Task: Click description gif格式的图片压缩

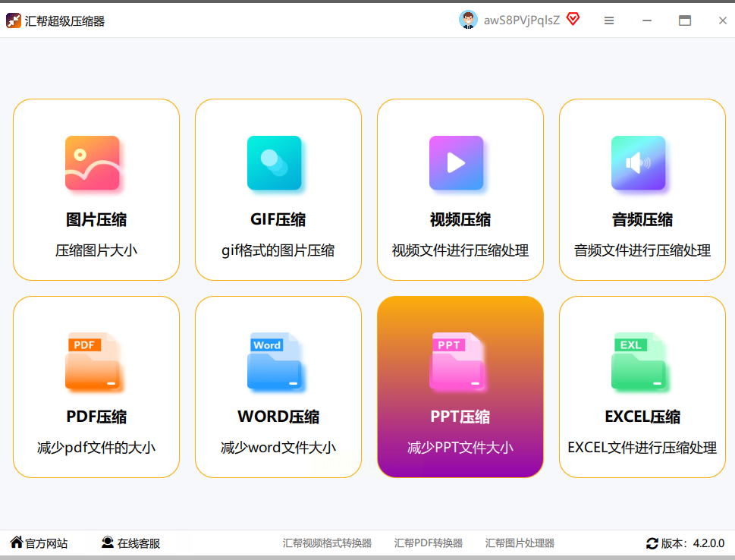Action: (x=278, y=250)
